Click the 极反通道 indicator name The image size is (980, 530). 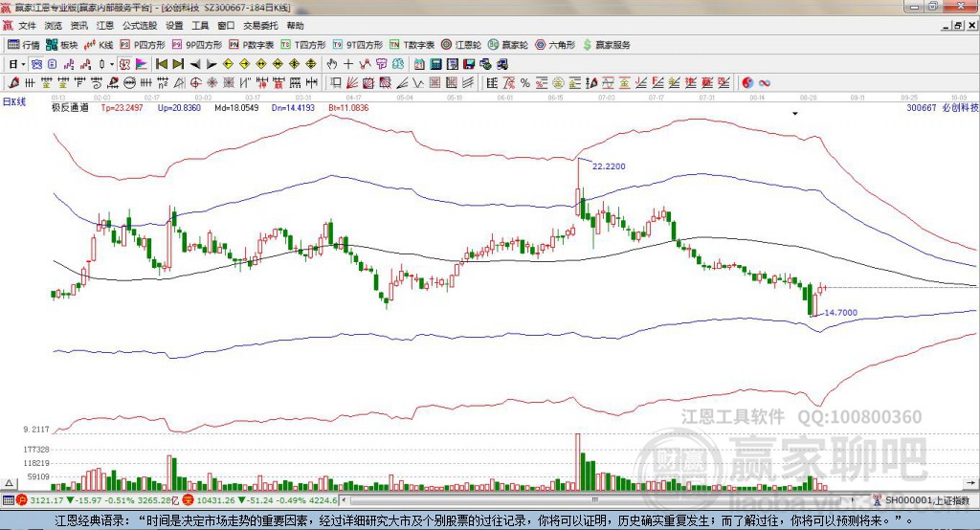pos(70,107)
